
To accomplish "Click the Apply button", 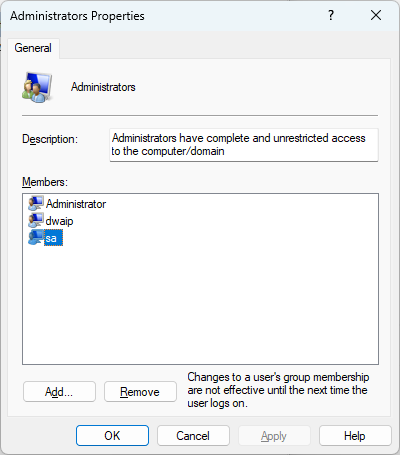I will pos(274,435).
